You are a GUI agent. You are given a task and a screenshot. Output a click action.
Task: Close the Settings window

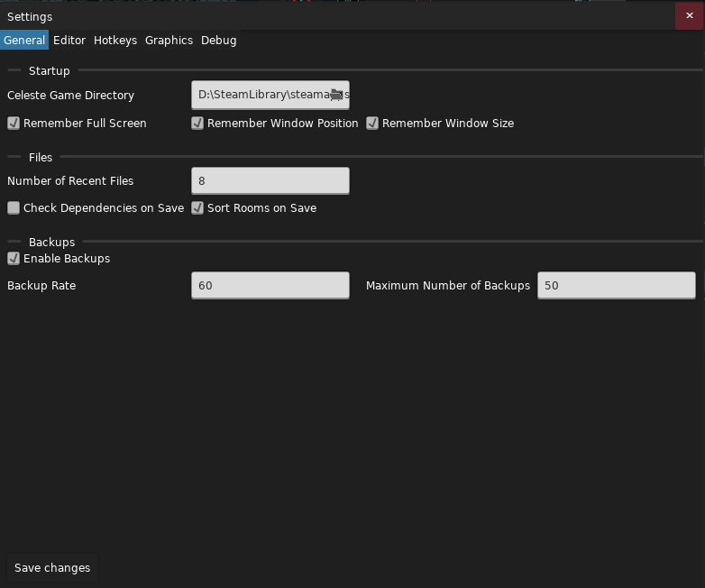click(690, 16)
